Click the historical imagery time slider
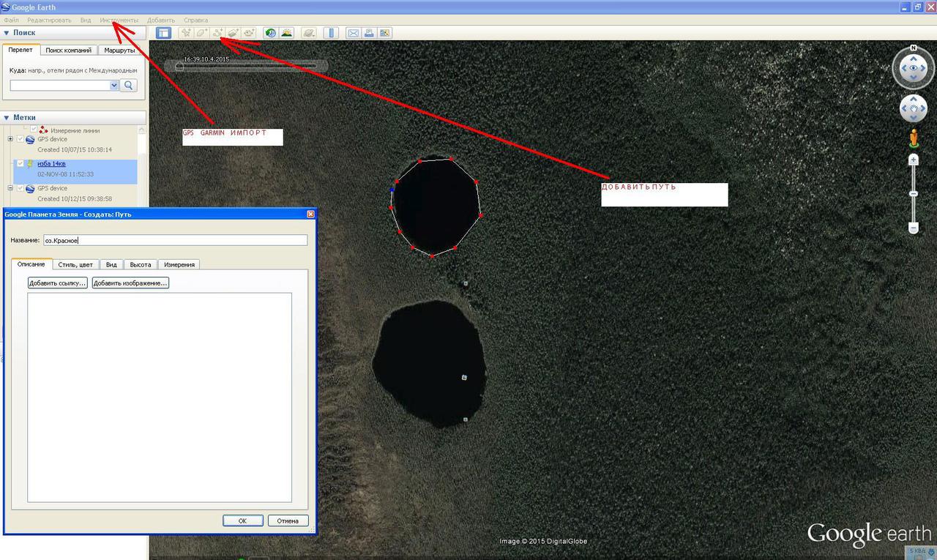 (246, 67)
